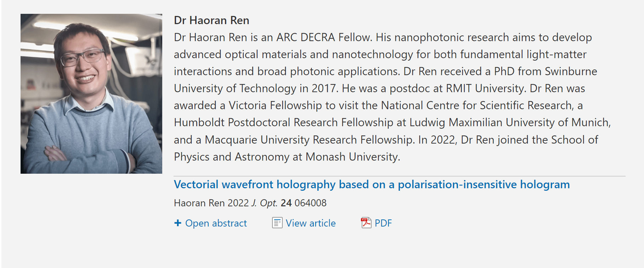Click the article number 064008

point(310,203)
